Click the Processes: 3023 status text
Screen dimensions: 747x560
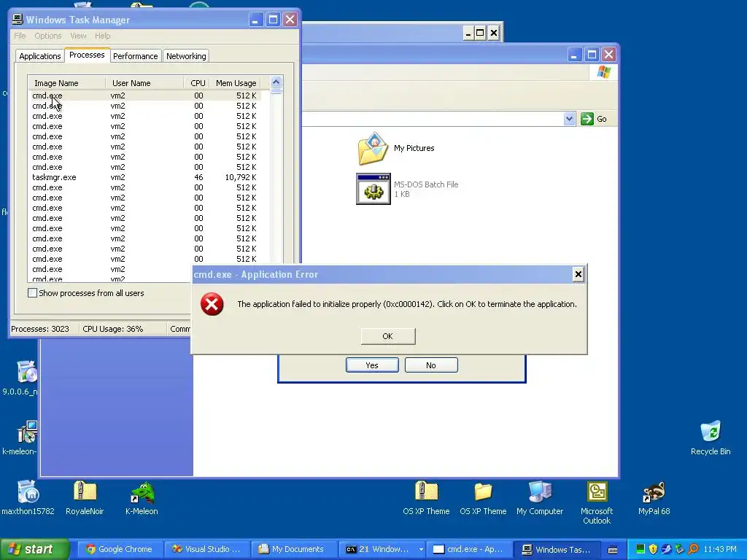[40, 329]
